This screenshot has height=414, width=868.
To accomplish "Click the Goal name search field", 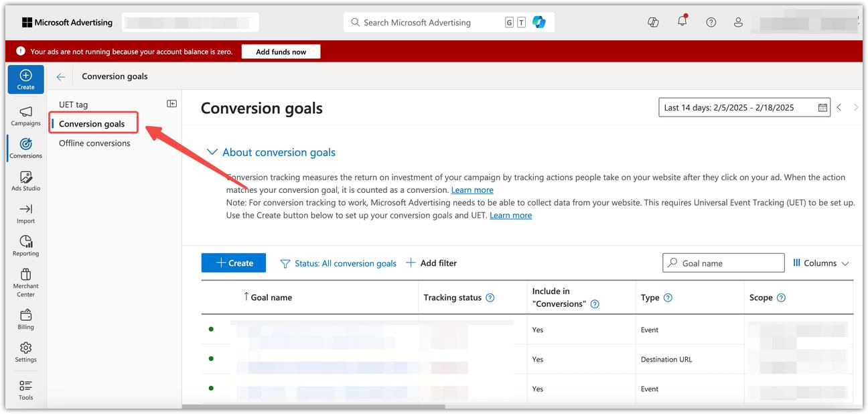I will (723, 263).
